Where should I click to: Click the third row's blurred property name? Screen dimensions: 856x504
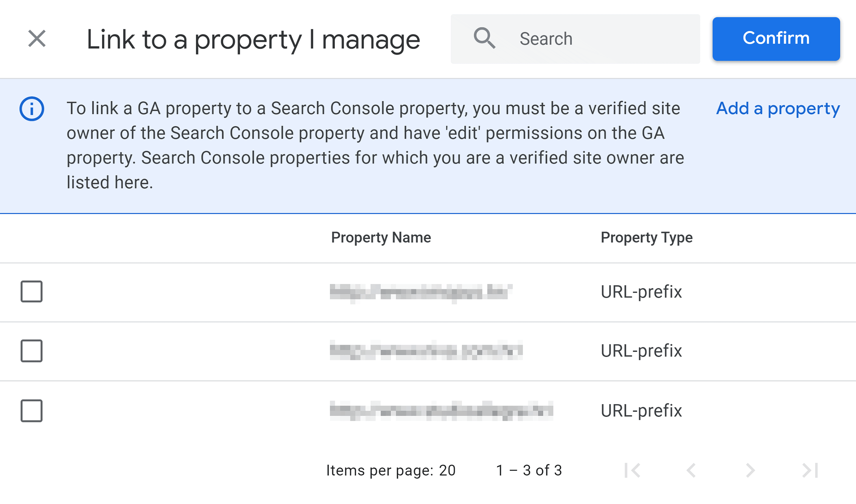pyautogui.click(x=441, y=411)
